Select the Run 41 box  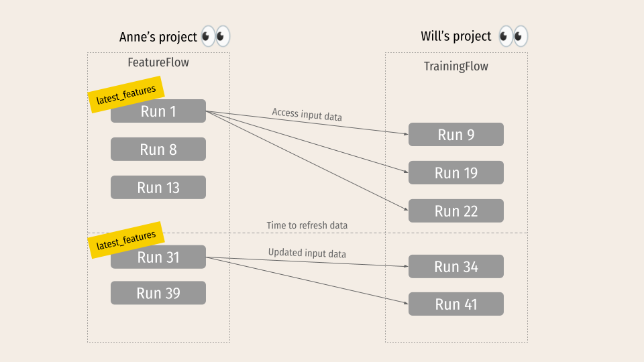[456, 304]
